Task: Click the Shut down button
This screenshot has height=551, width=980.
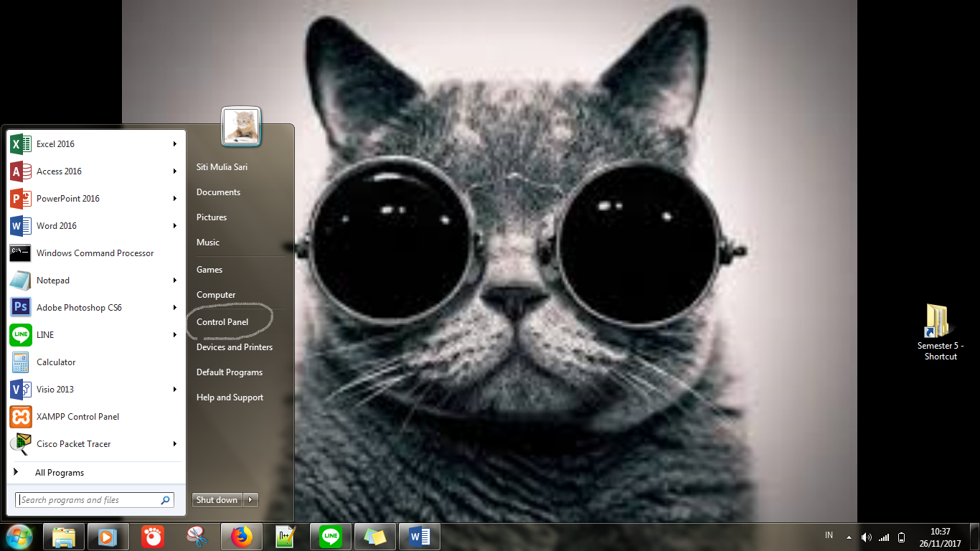Action: (217, 500)
